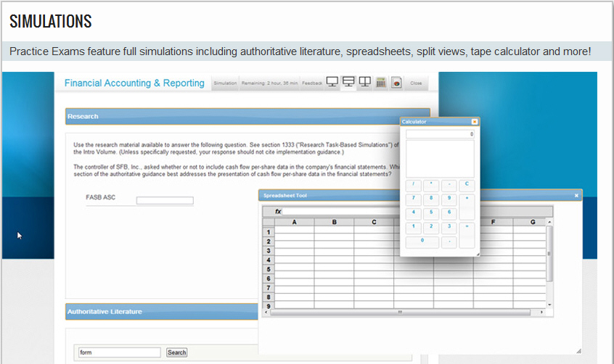Close the Spreadsheet Tool window

[x=576, y=195]
